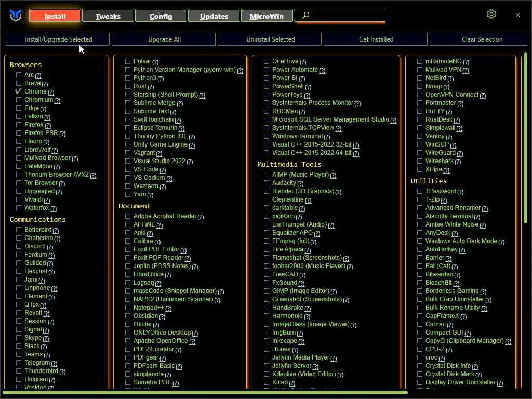Open the (?) help link for Inkscape

301,342
